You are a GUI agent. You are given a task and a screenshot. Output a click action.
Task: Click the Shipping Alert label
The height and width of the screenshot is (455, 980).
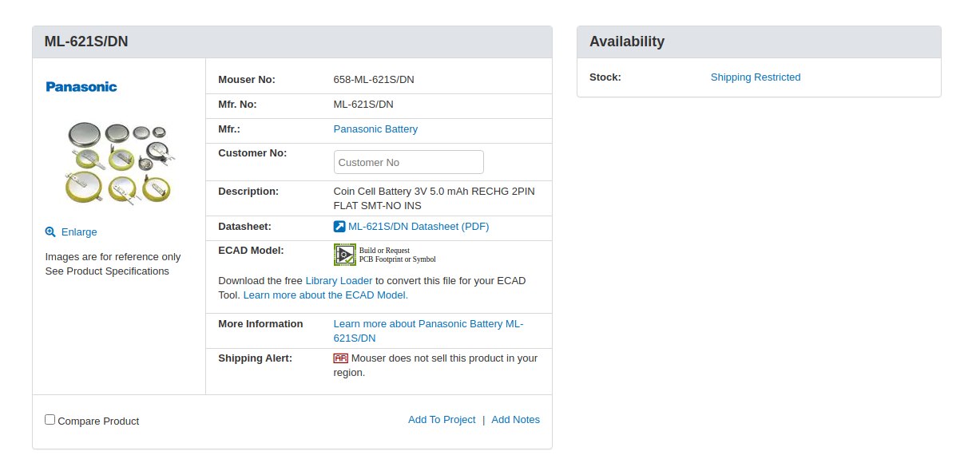tap(255, 358)
